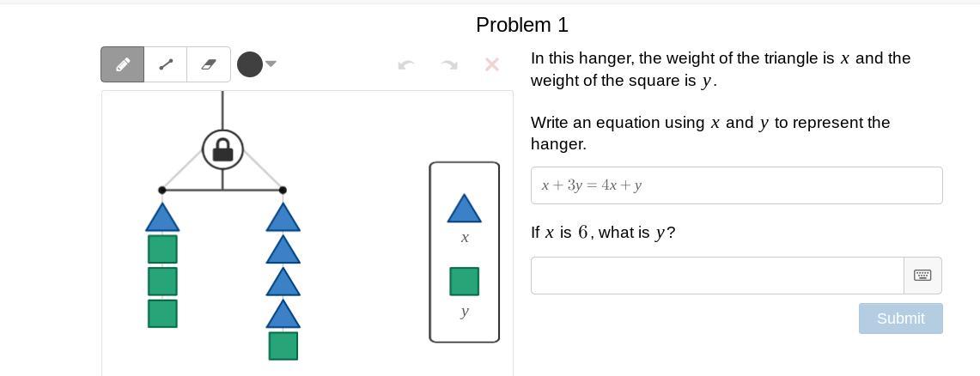Screen dimensions: 980x376
Task: Click the top triangle on left hanger side
Action: [x=162, y=218]
